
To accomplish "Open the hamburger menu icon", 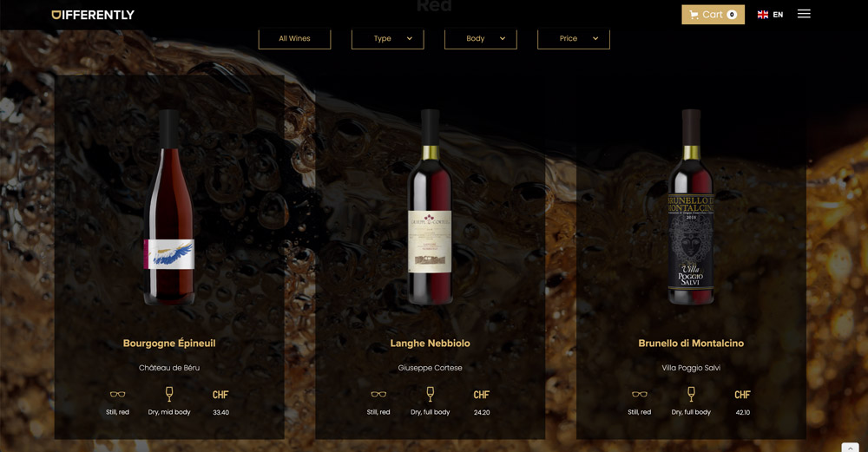I will (x=804, y=14).
